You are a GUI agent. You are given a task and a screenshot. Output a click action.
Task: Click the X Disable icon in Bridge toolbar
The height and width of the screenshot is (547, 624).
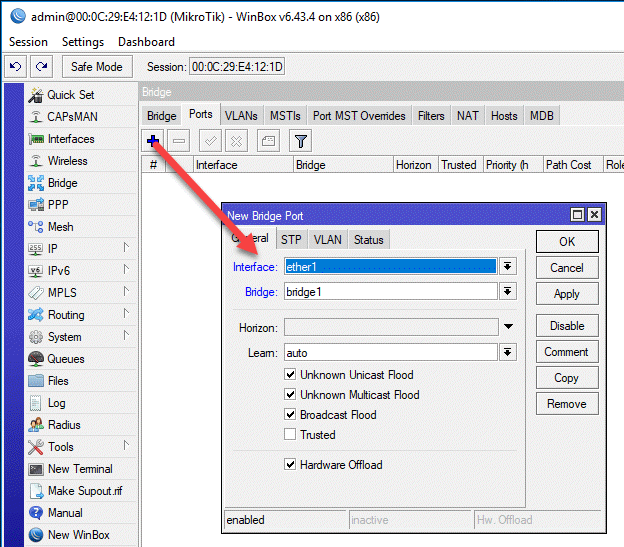236,140
